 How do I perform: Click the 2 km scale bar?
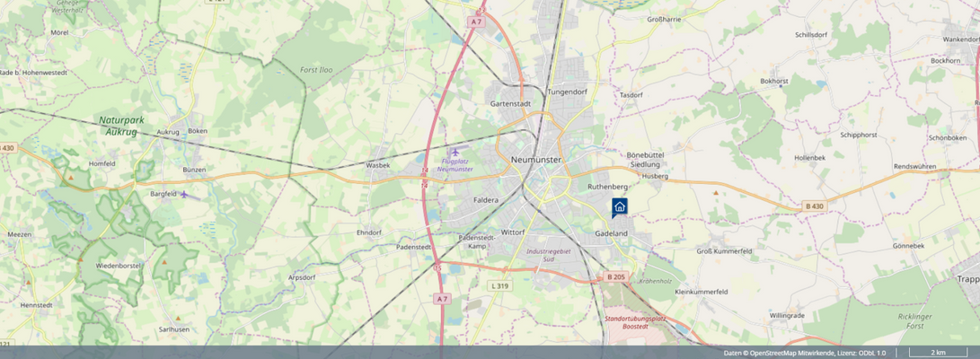coord(938,353)
